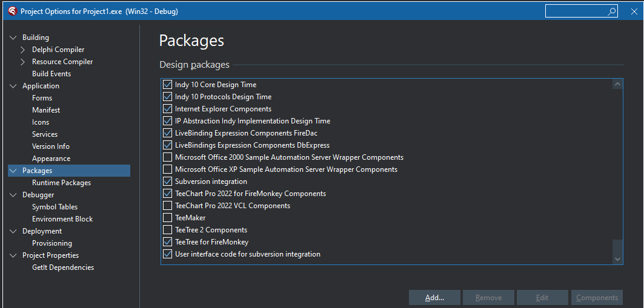Click the app logo icon in title bar
This screenshot has height=308, width=644.
pos(12,11)
